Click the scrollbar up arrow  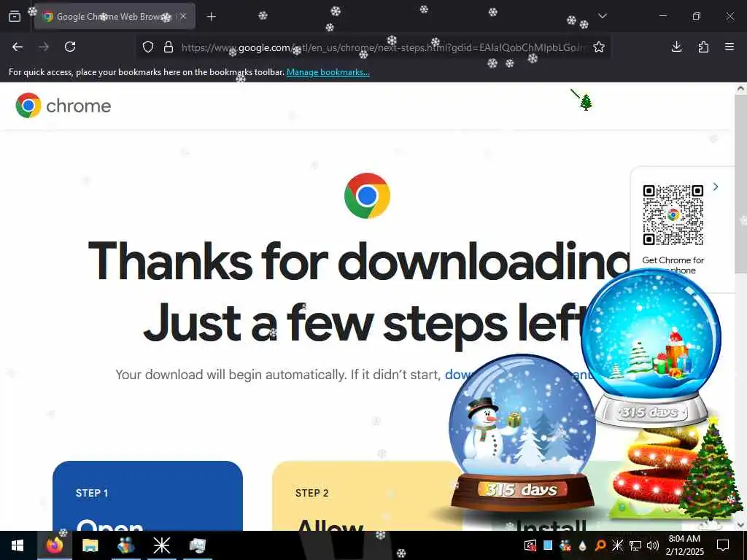(741, 88)
